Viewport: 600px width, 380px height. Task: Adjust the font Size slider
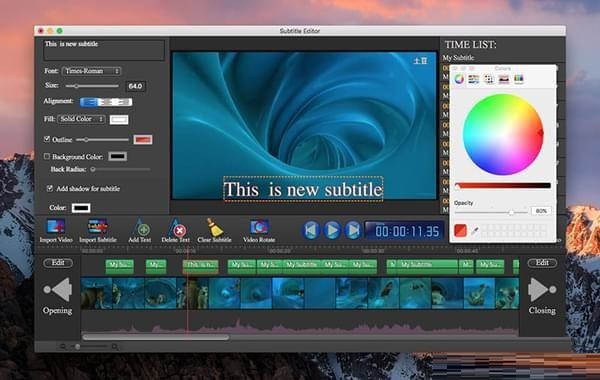(x=92, y=86)
